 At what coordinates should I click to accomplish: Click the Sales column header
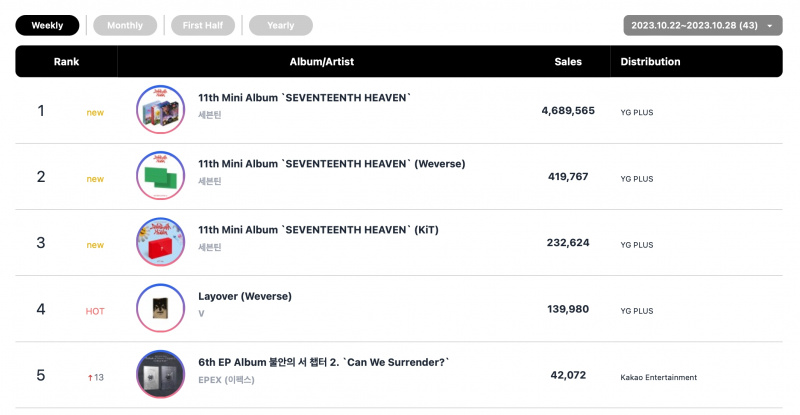click(x=568, y=62)
